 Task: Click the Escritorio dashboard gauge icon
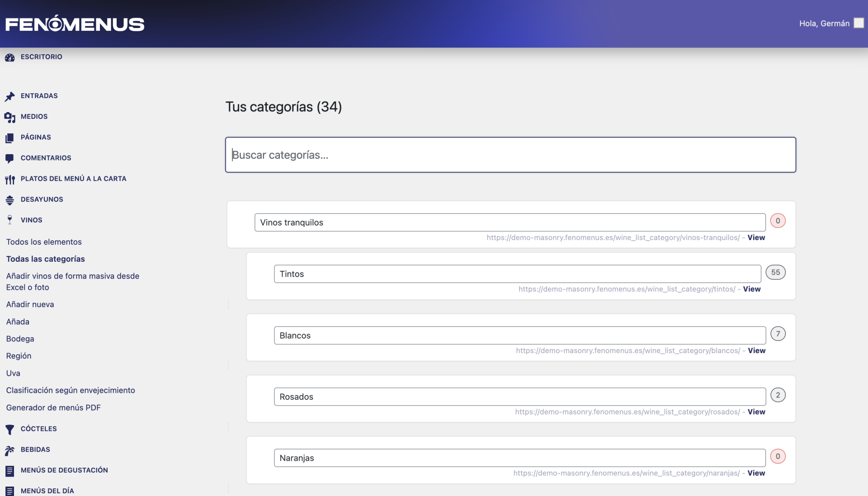coord(9,57)
